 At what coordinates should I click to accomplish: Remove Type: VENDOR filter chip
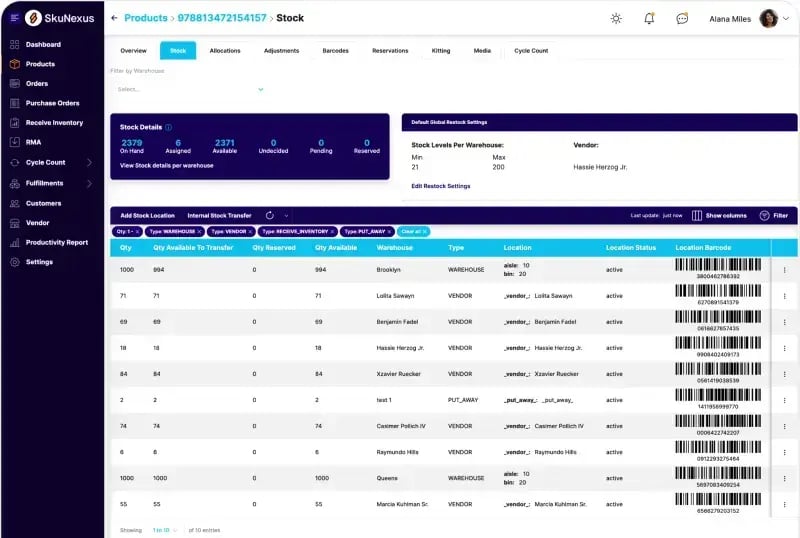point(250,232)
